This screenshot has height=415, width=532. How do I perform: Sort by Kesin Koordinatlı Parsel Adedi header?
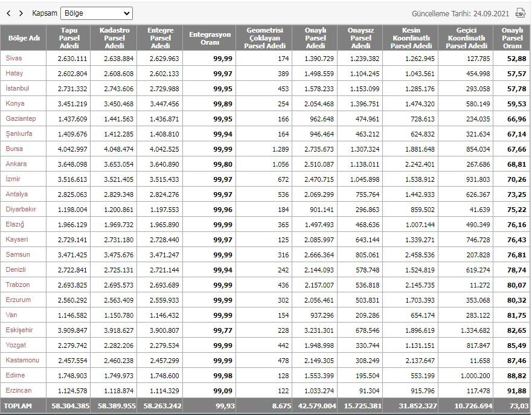[x=411, y=38]
